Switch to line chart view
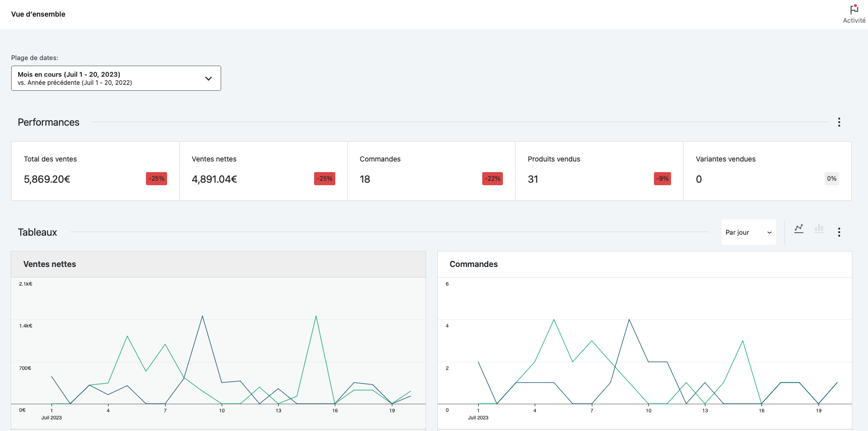 click(799, 229)
